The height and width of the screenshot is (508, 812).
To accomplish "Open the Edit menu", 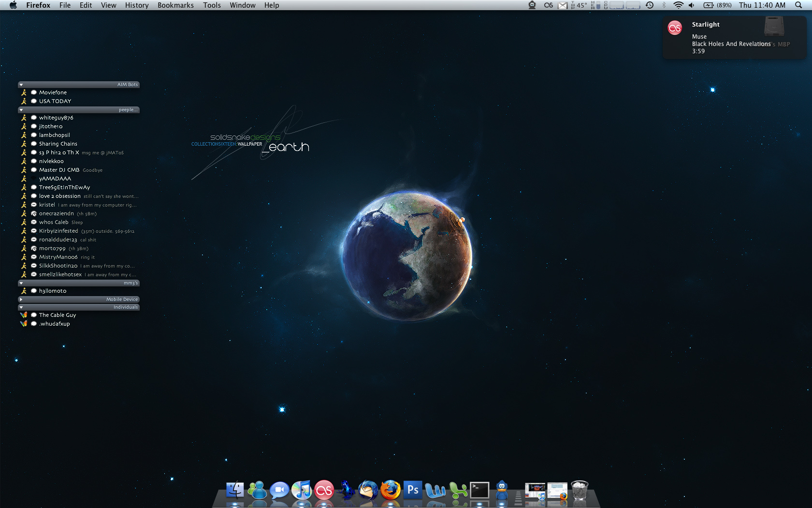I will [86, 5].
